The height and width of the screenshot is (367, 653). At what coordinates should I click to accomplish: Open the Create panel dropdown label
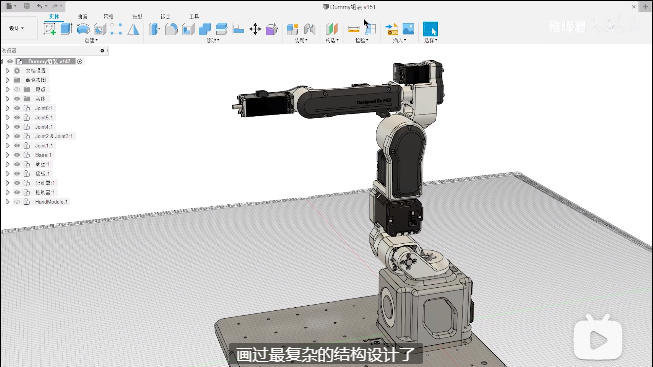(x=91, y=40)
